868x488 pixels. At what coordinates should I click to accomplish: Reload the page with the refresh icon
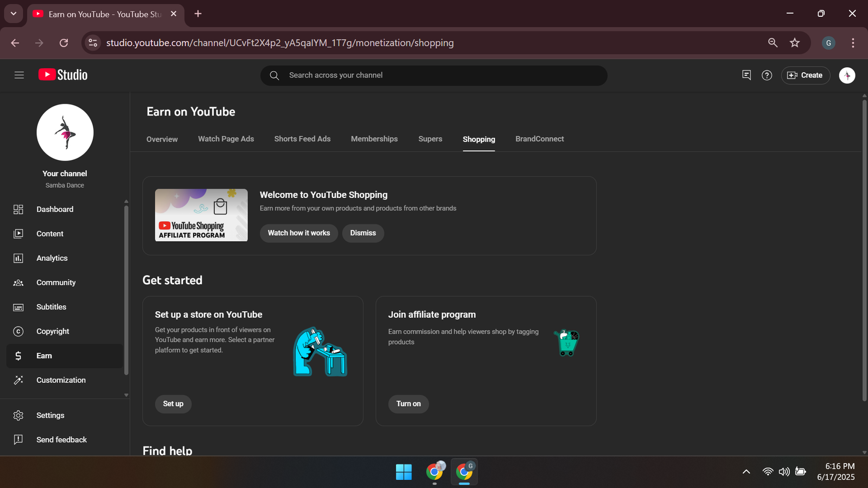pyautogui.click(x=64, y=43)
